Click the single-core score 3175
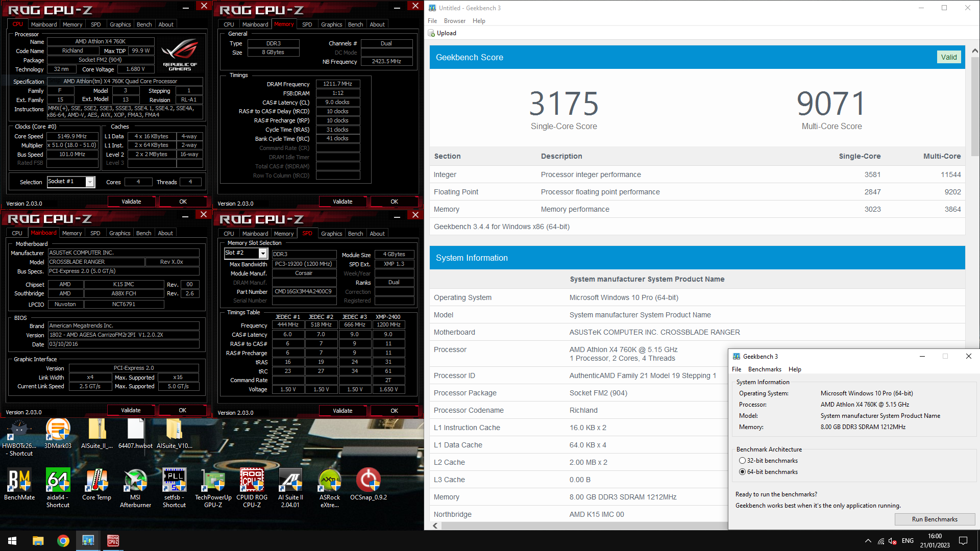 pos(563,104)
